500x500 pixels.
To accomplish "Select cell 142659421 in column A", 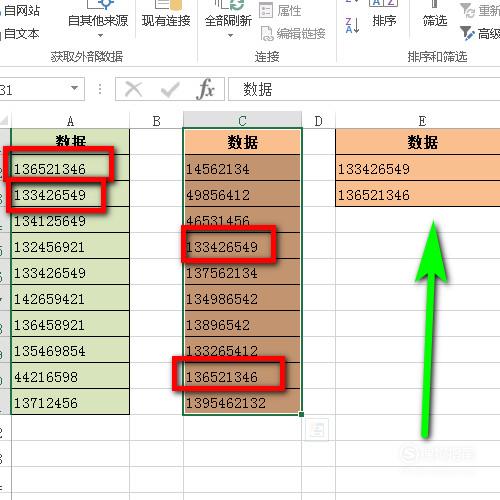I will 70,298.
